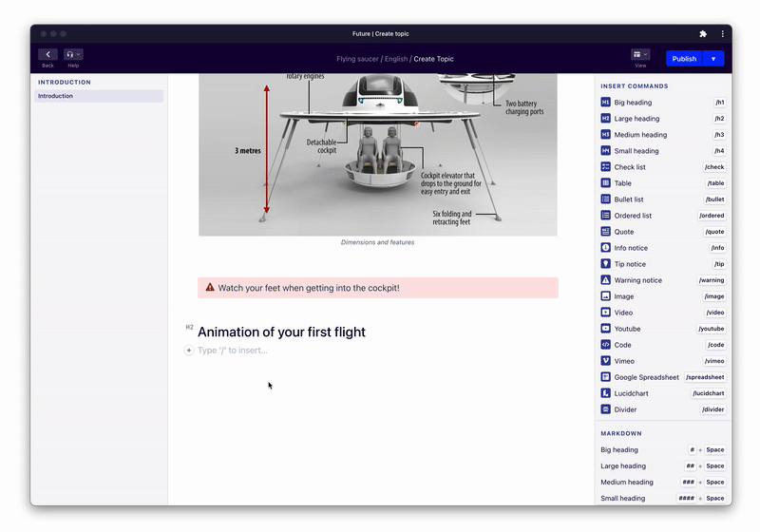Open the View layout dropdown
Viewport: 760px width, 532px height.
(639, 54)
